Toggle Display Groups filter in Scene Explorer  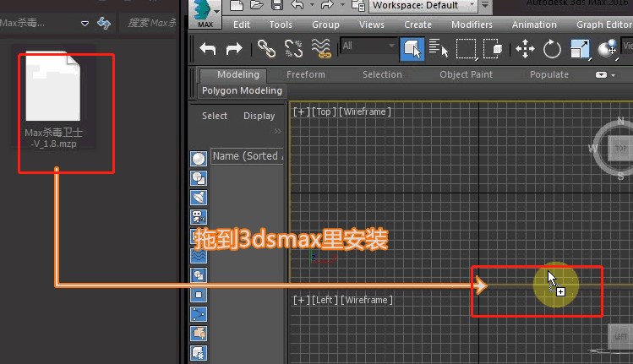[x=199, y=275]
